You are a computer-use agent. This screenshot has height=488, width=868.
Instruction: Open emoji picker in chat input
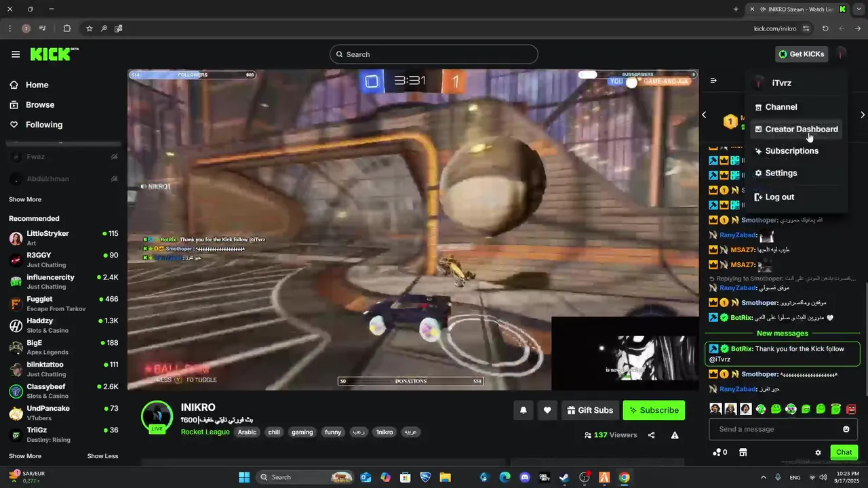tap(846, 429)
